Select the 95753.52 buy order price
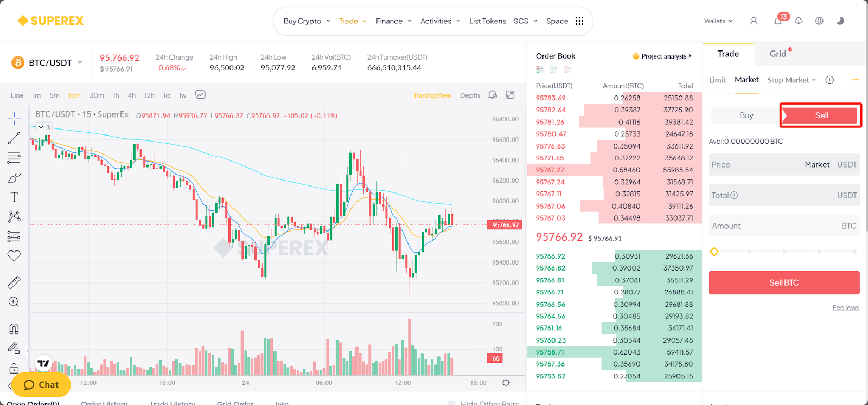The height and width of the screenshot is (405, 868). click(x=551, y=376)
